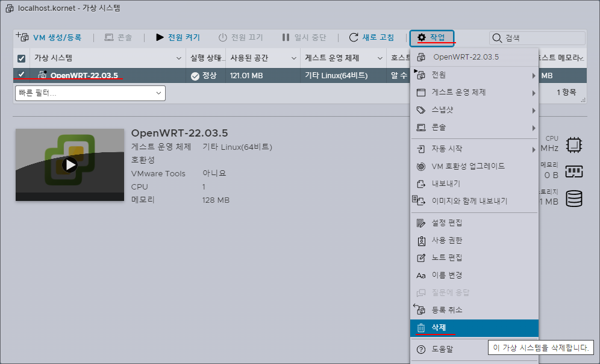Refresh the list with 새로 고침

tap(372, 37)
